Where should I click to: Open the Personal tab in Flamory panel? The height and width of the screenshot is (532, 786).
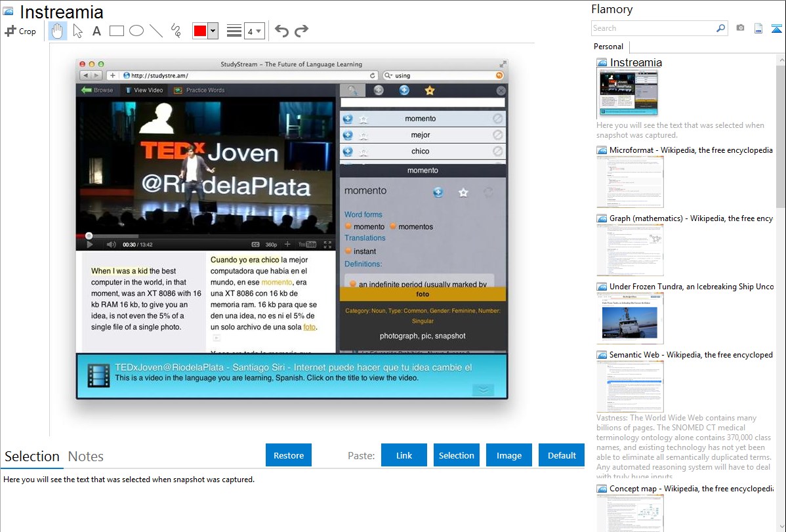tap(608, 47)
